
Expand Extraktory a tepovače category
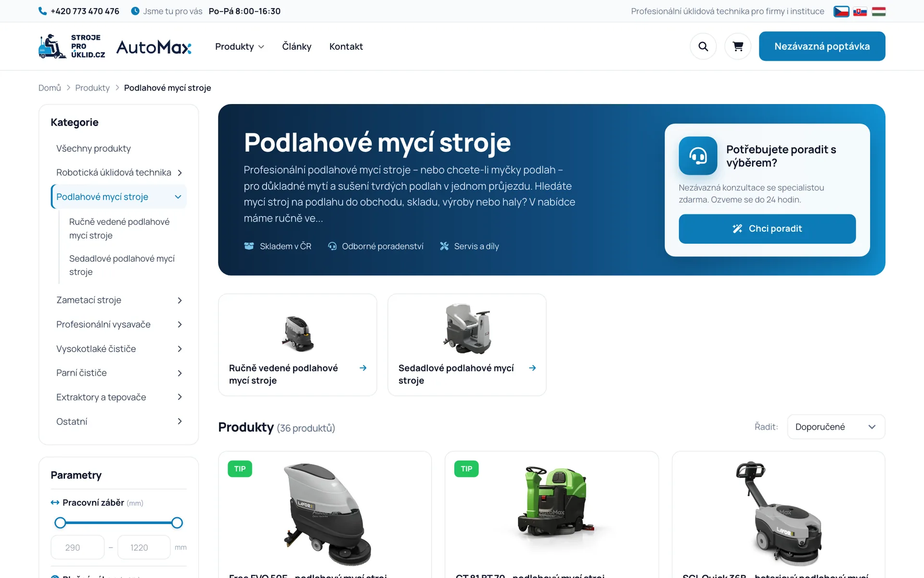[x=180, y=397]
